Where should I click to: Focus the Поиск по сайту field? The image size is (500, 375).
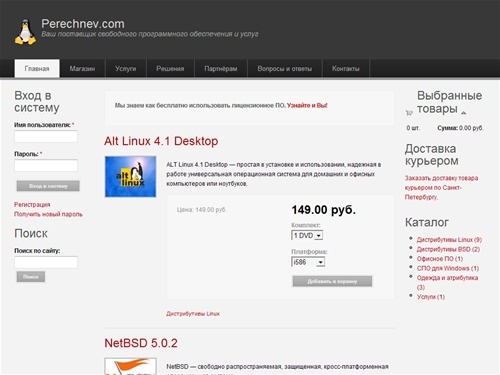click(x=46, y=262)
